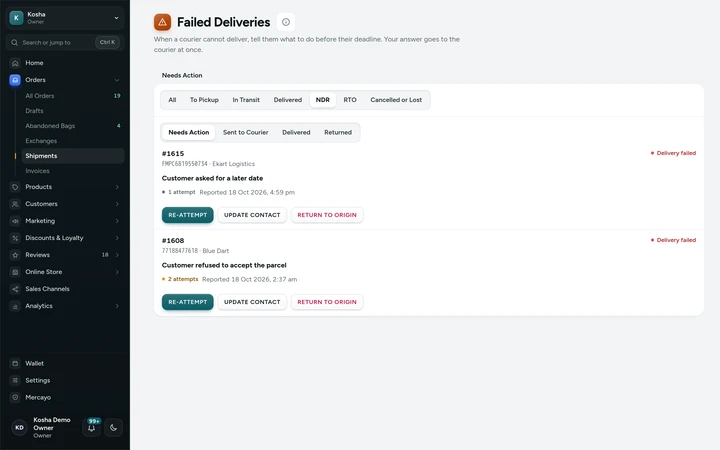This screenshot has width=720, height=450.
Task: Click order number #1608
Action: pyautogui.click(x=173, y=241)
